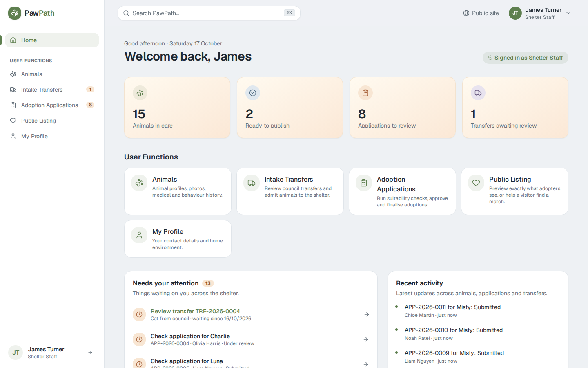The height and width of the screenshot is (368, 588).
Task: Click the paw icon on Animals in care card
Action: [140, 93]
